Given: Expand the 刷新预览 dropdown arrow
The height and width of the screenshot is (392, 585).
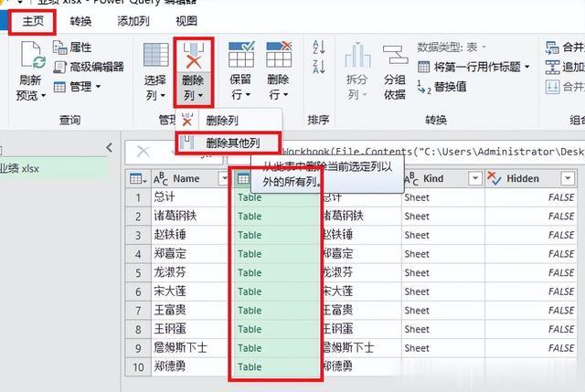Looking at the screenshot, I should [x=44, y=96].
